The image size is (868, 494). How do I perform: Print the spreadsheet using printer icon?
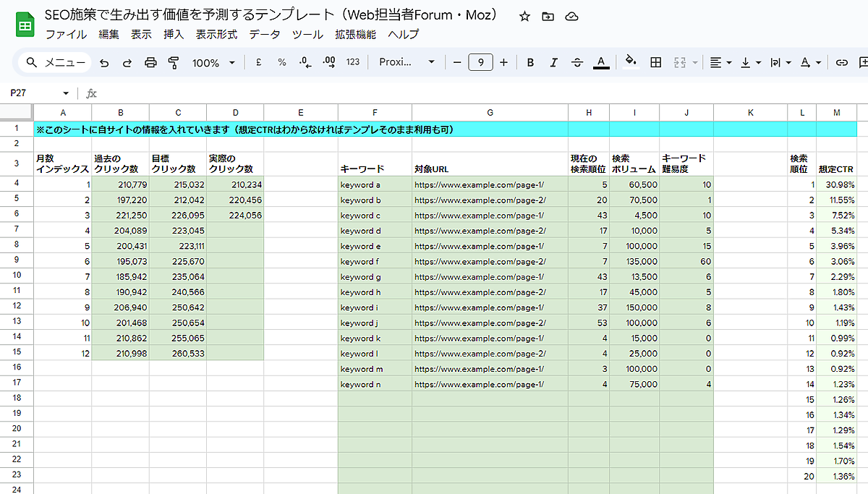point(150,63)
